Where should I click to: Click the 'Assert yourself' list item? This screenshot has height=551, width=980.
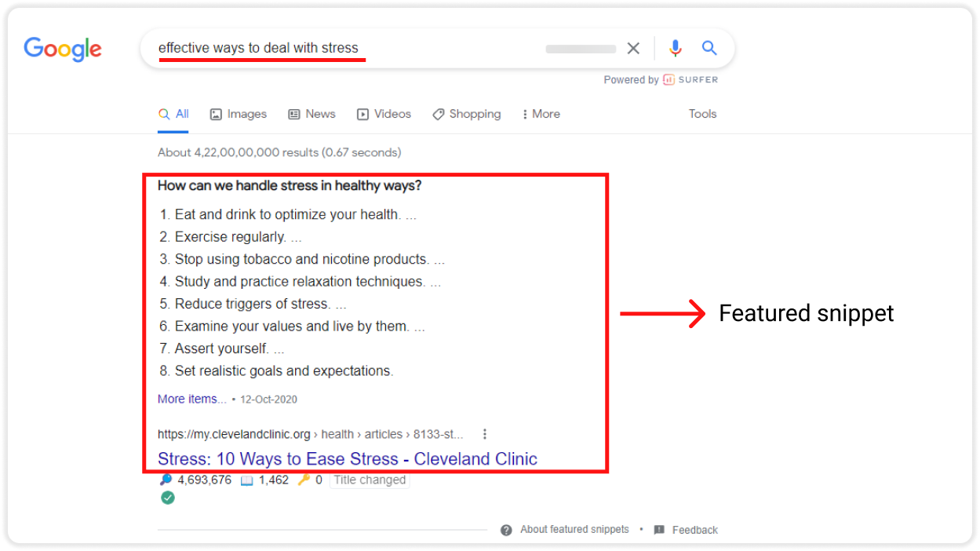[222, 348]
